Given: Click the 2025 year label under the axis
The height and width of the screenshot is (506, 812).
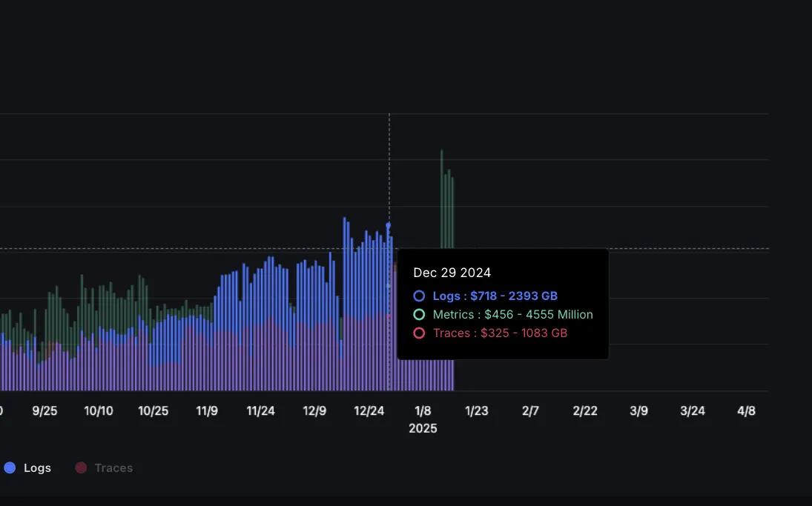Looking at the screenshot, I should click(x=423, y=428).
